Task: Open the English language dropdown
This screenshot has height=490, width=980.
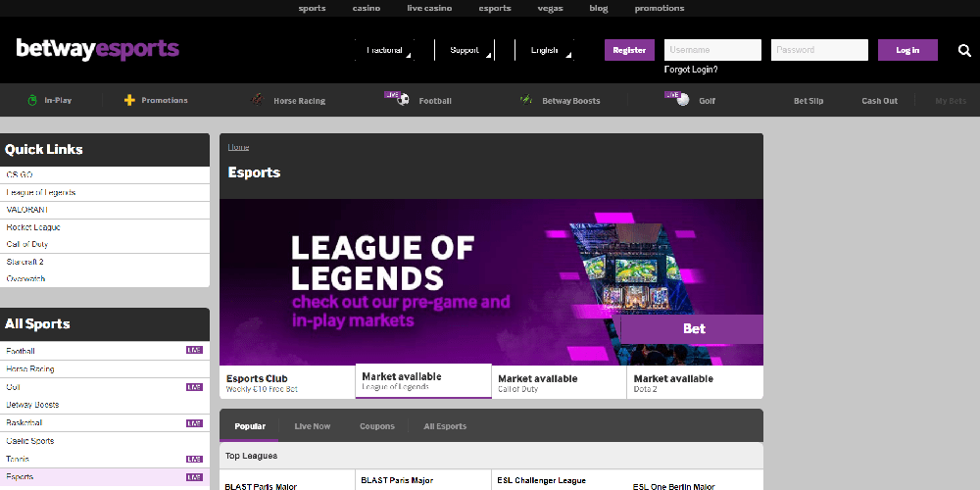Action: [547, 50]
